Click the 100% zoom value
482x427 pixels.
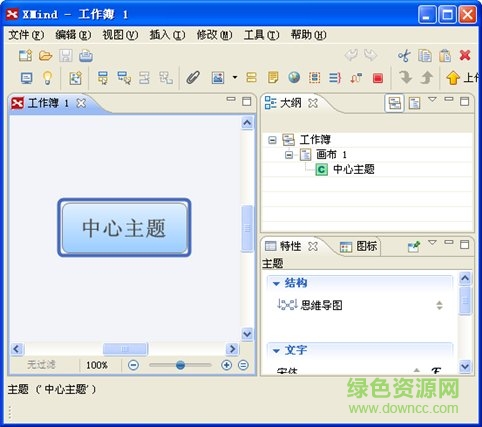click(97, 365)
